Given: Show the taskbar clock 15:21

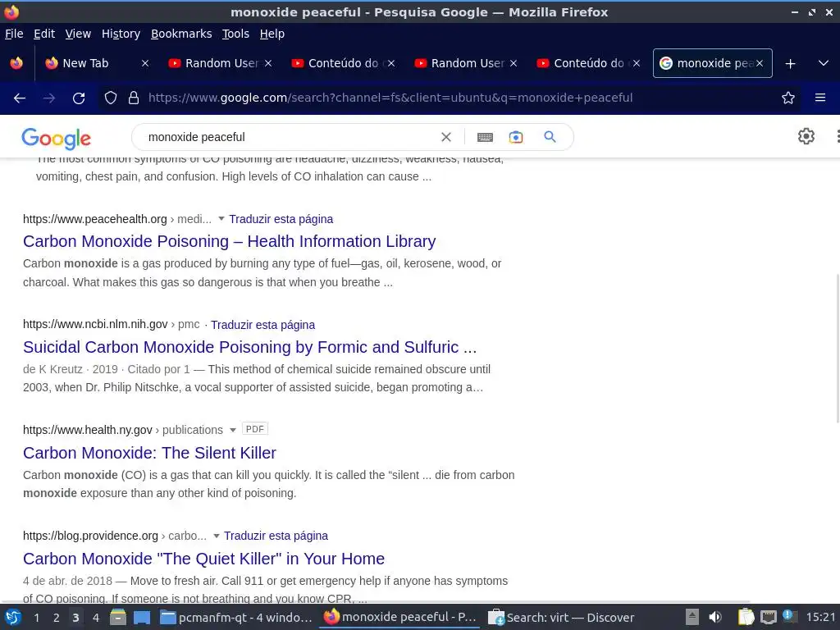Looking at the screenshot, I should (820, 618).
